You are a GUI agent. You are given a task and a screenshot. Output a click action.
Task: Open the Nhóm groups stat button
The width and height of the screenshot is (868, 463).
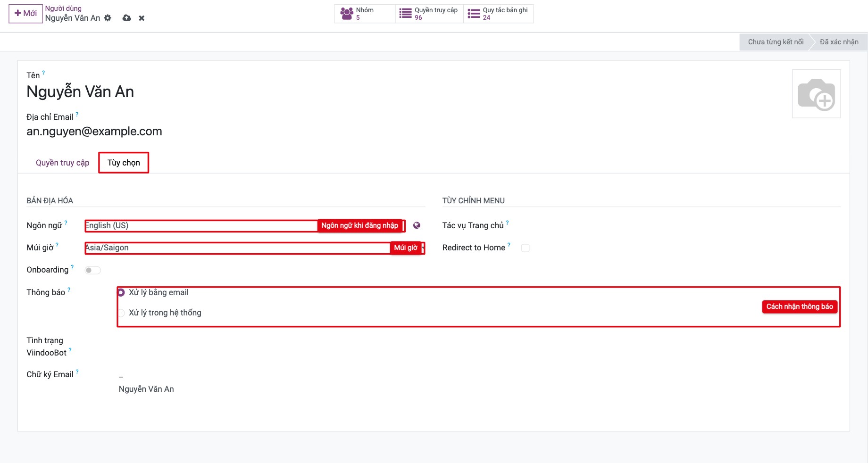coord(365,14)
